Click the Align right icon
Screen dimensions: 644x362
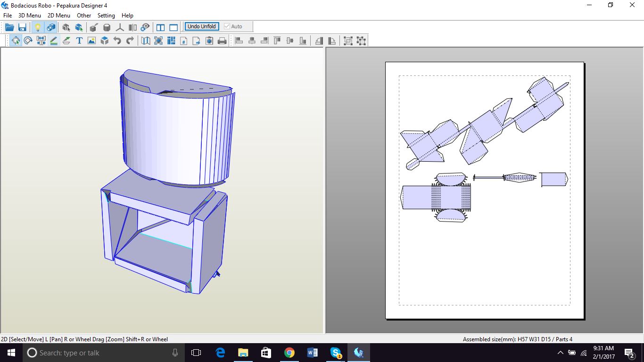click(264, 41)
